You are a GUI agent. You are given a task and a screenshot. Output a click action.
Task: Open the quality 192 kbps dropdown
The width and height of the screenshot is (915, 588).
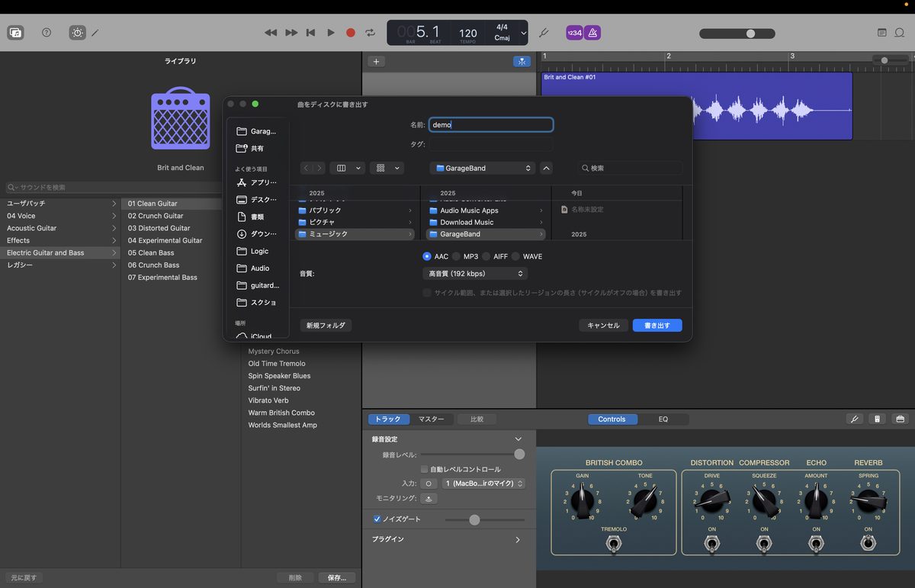point(475,273)
